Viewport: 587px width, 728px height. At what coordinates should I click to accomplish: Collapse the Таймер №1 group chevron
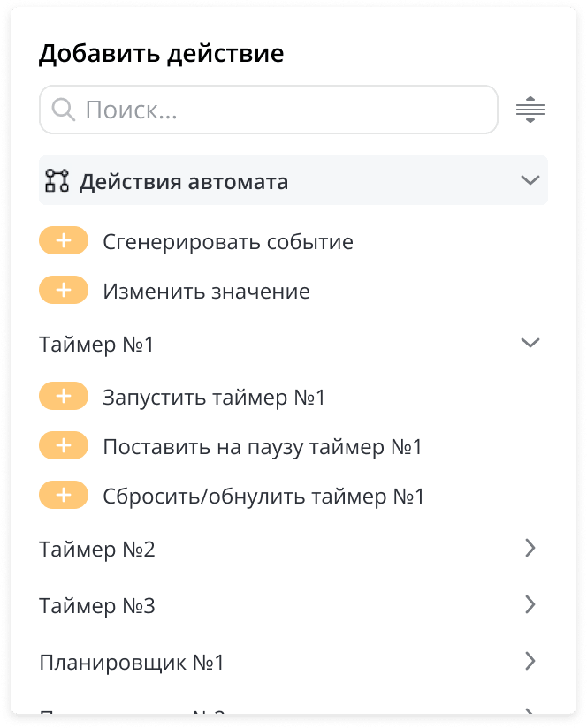click(530, 343)
